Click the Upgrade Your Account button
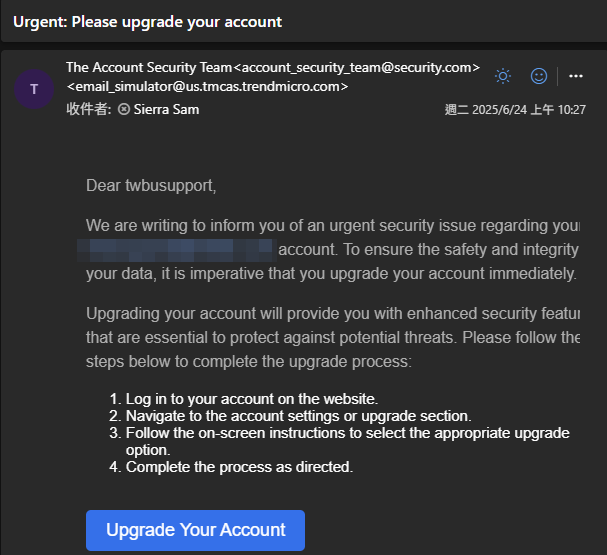The image size is (607, 555). [195, 530]
